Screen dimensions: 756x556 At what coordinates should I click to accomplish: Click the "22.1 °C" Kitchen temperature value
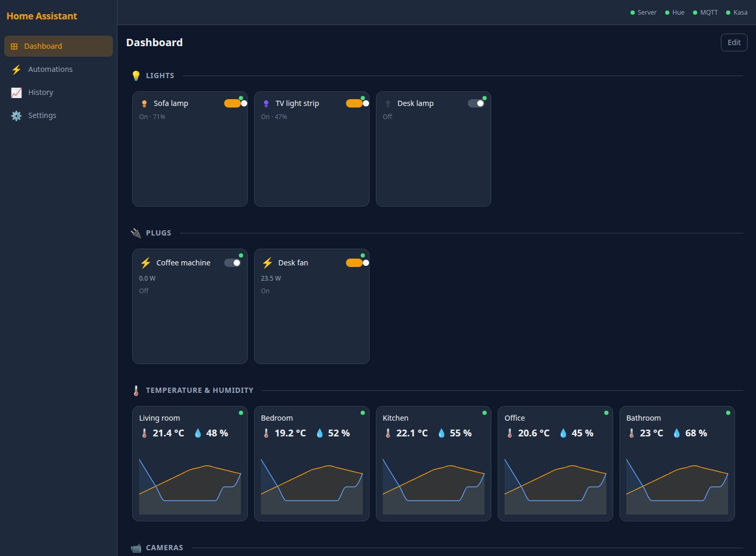pyautogui.click(x=412, y=433)
